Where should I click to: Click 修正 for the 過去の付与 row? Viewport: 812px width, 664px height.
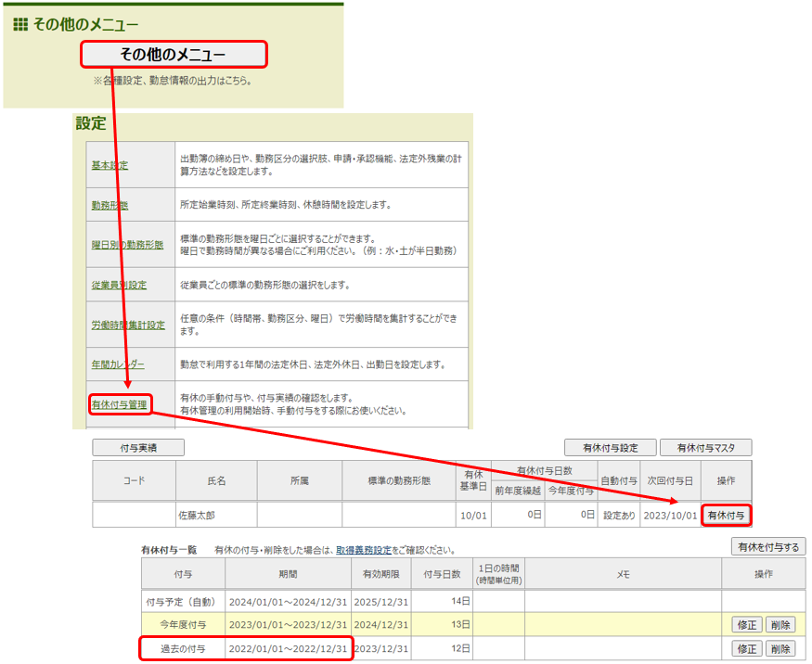click(746, 649)
